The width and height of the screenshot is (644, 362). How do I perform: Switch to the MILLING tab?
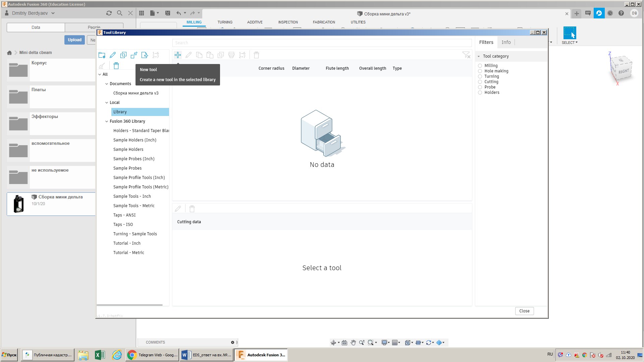click(194, 22)
